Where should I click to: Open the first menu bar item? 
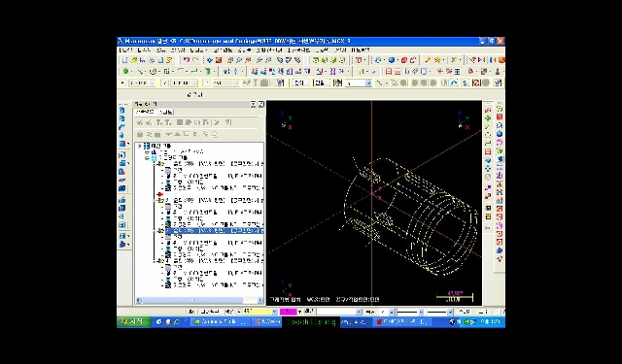125,50
